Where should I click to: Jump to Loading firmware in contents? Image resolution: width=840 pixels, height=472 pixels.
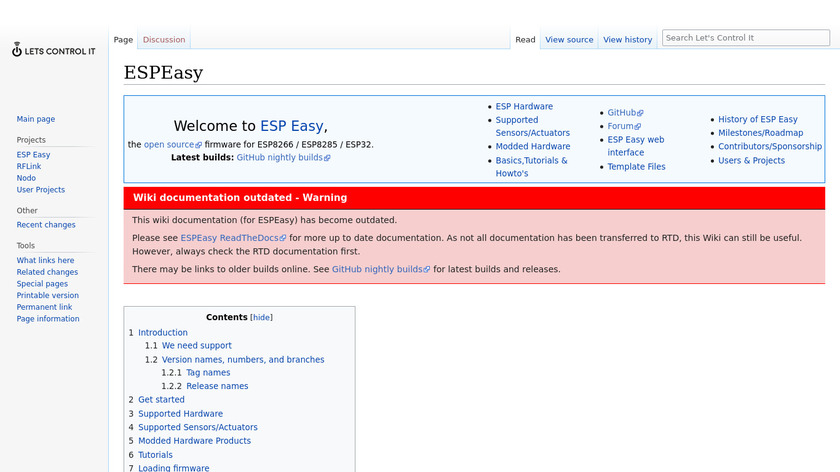click(x=174, y=468)
